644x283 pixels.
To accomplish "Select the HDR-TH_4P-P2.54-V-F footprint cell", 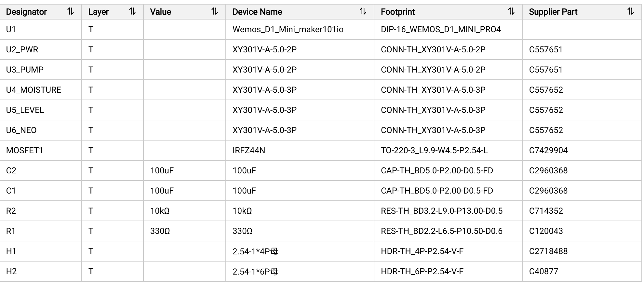I will (x=422, y=251).
